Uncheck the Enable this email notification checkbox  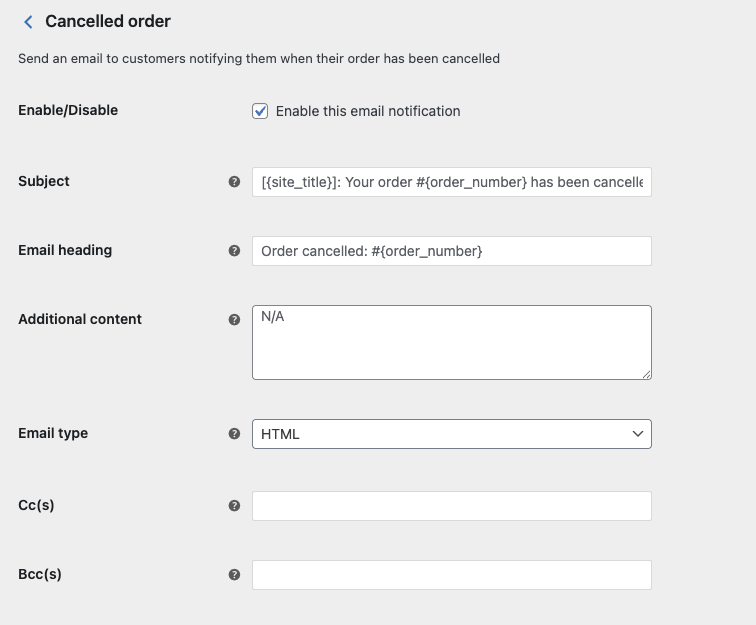(260, 111)
